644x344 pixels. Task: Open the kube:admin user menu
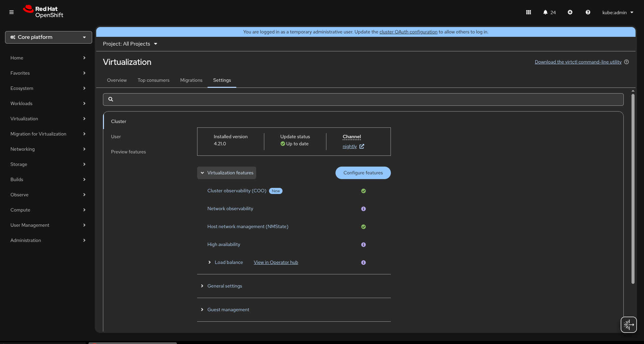(618, 13)
